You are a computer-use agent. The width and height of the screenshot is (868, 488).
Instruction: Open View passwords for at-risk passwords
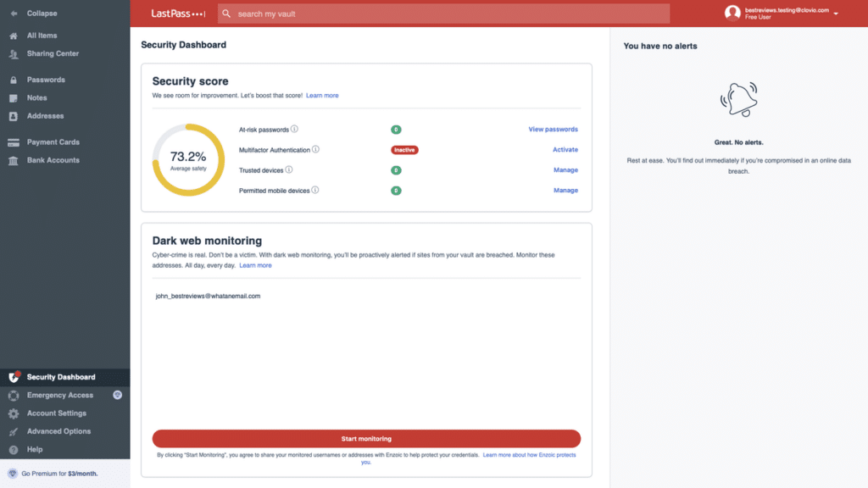pos(554,130)
